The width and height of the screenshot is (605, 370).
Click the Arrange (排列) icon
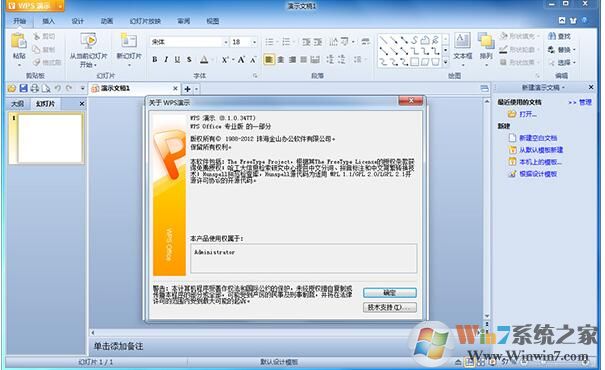[x=486, y=41]
